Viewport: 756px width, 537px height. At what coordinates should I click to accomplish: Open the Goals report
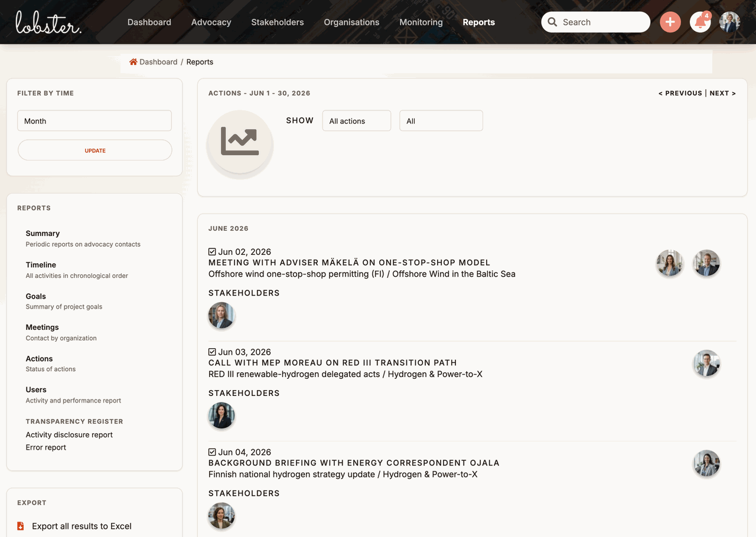click(x=35, y=296)
